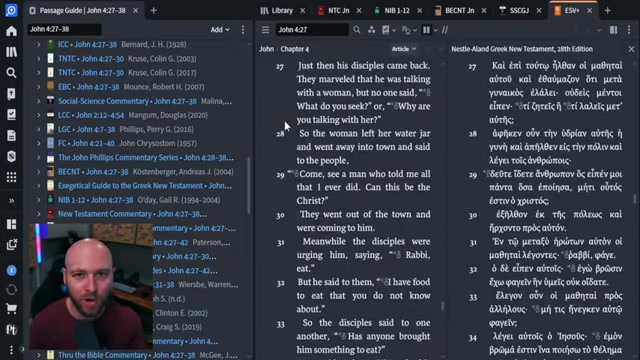The width and height of the screenshot is (640, 360).
Task: Open the shopping cart store icon
Action: (11, 309)
